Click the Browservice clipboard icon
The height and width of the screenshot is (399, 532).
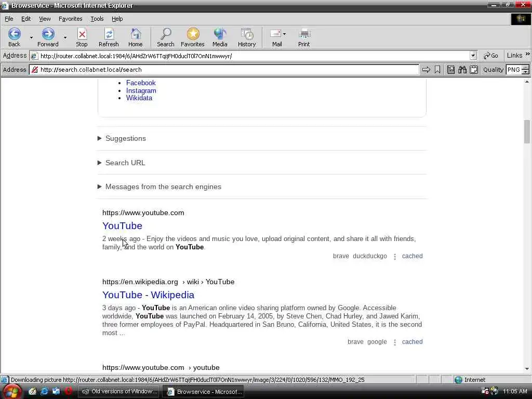(474, 70)
